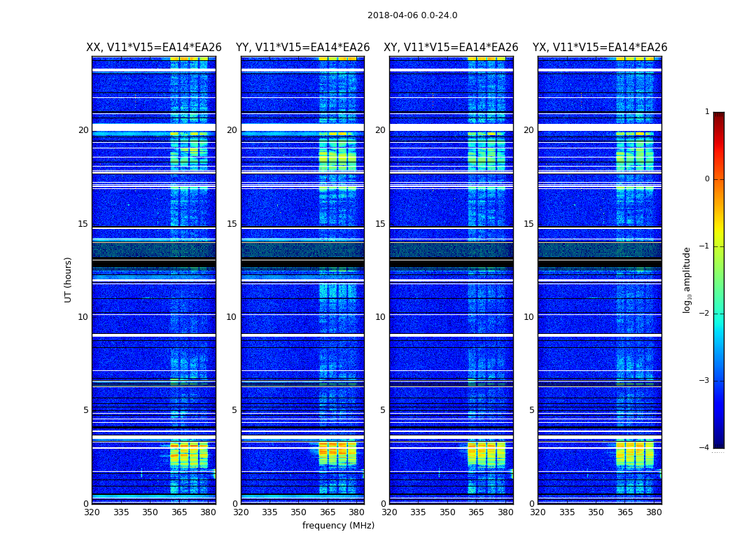Click the colorbar tick label 0
735x560 pixels.
[x=707, y=179]
